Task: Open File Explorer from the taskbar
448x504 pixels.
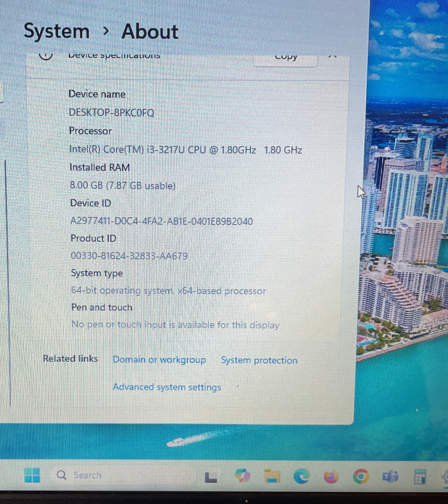Action: [272, 476]
